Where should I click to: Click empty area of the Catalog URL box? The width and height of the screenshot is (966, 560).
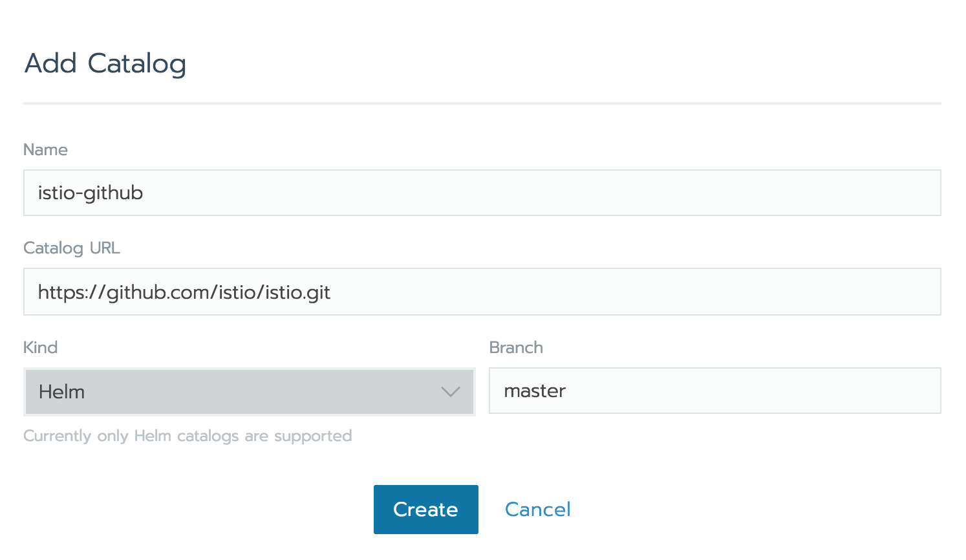[x=634, y=292]
